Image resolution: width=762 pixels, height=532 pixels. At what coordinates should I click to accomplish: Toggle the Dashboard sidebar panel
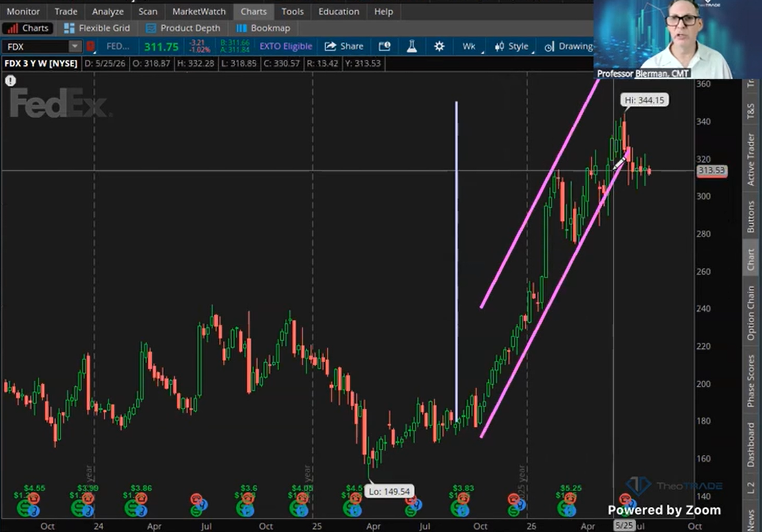(751, 445)
